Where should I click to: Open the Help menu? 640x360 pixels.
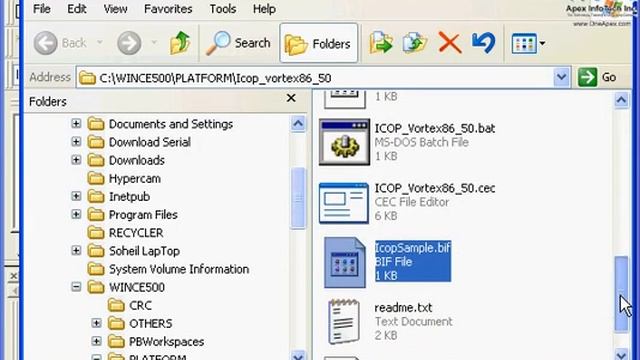264,9
